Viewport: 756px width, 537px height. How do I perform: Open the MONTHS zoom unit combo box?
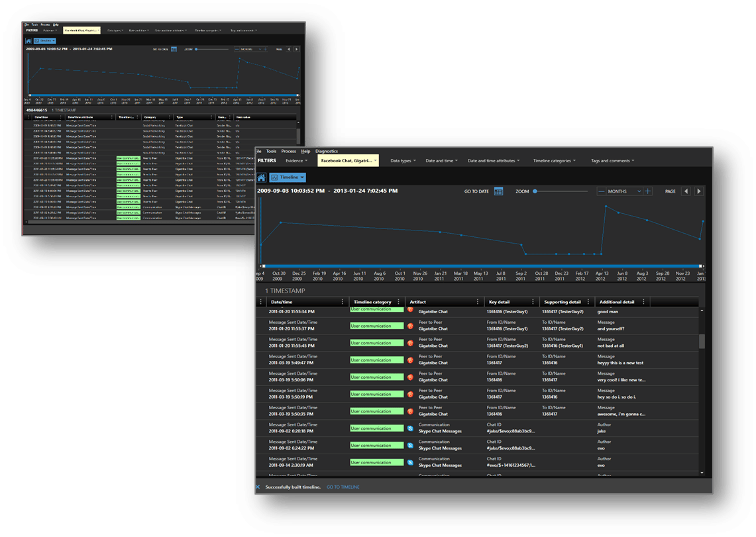click(x=624, y=191)
